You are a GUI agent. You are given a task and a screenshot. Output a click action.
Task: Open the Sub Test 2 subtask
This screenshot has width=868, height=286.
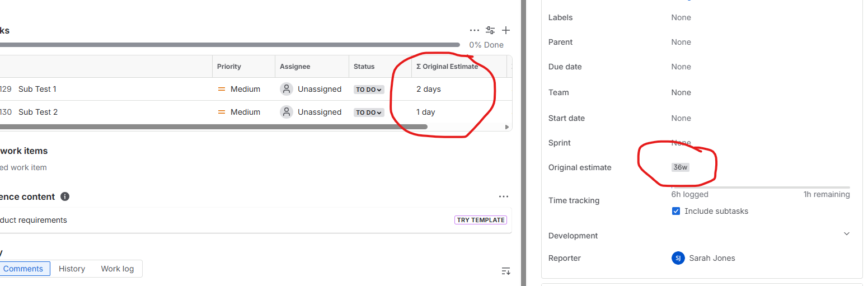tap(38, 112)
